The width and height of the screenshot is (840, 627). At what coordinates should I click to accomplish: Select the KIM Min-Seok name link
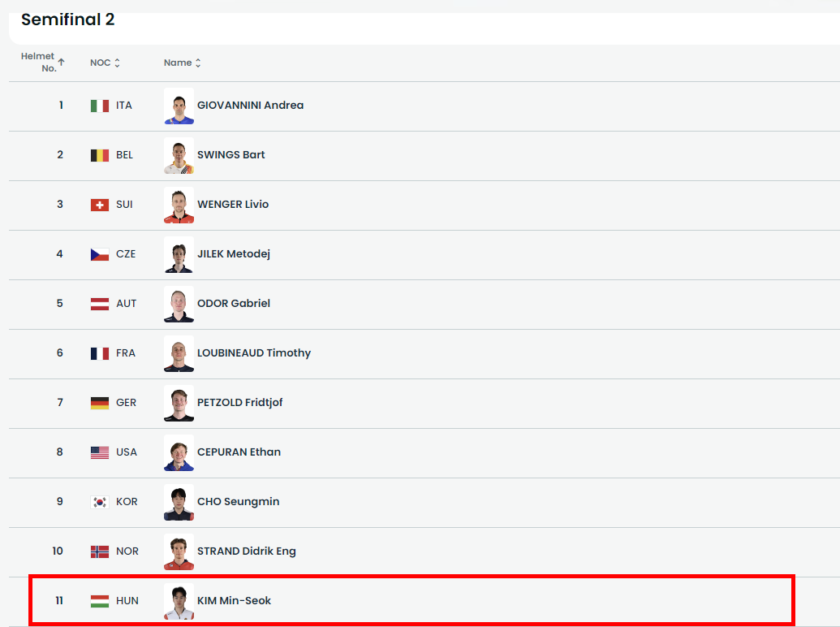coord(234,601)
